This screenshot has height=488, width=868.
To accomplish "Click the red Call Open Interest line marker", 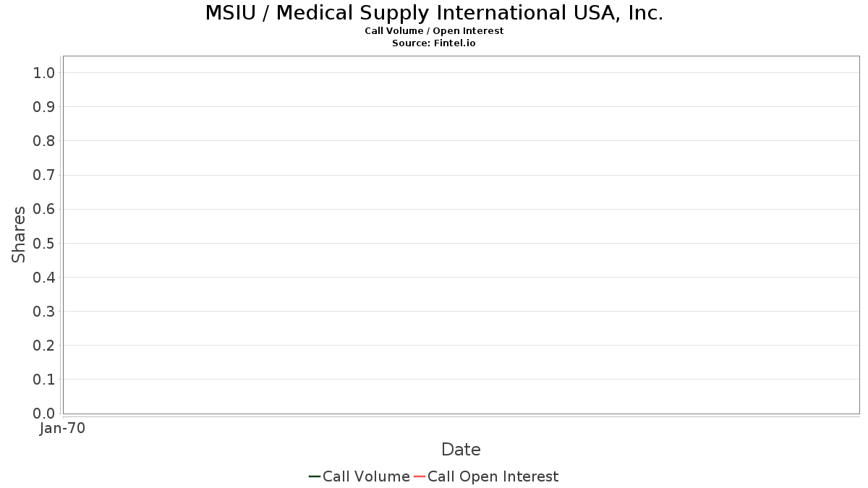I will tap(420, 476).
